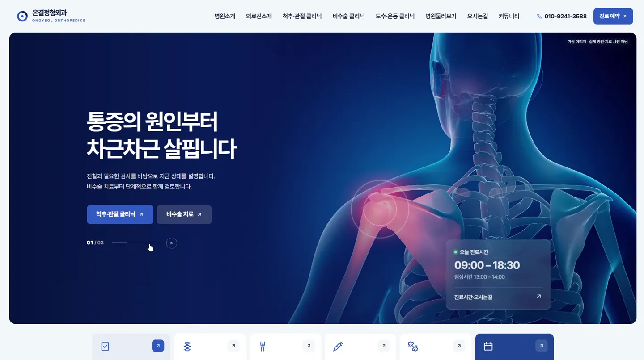Viewport: 644px width, 360px height.
Task: Click the 진료 예약 button
Action: 613,16
